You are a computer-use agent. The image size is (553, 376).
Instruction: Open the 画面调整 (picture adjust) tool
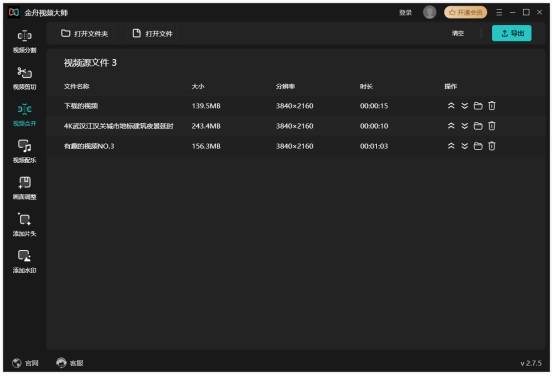(x=24, y=188)
